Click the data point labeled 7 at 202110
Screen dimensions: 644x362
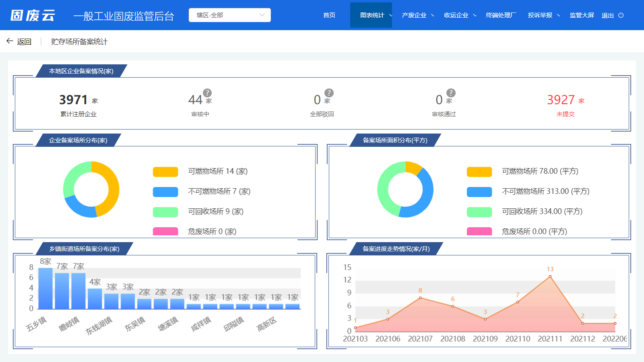point(518,302)
